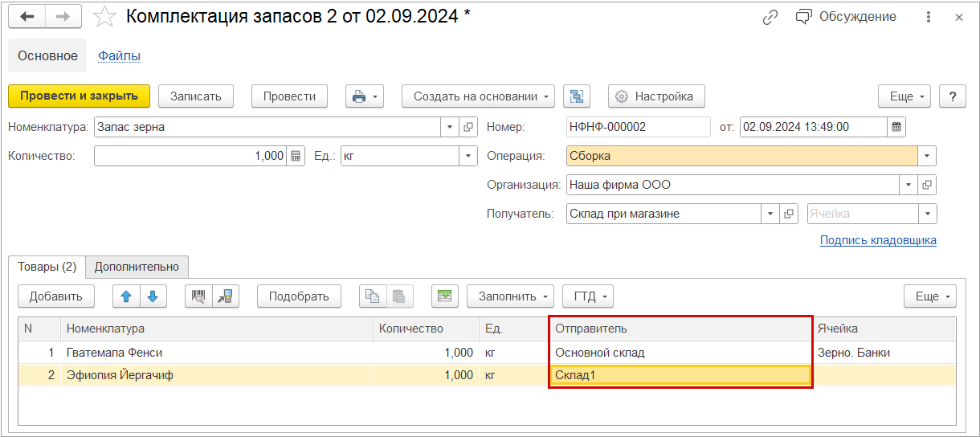
Task: Open Подпись кладовщика link
Action: pyautogui.click(x=877, y=240)
